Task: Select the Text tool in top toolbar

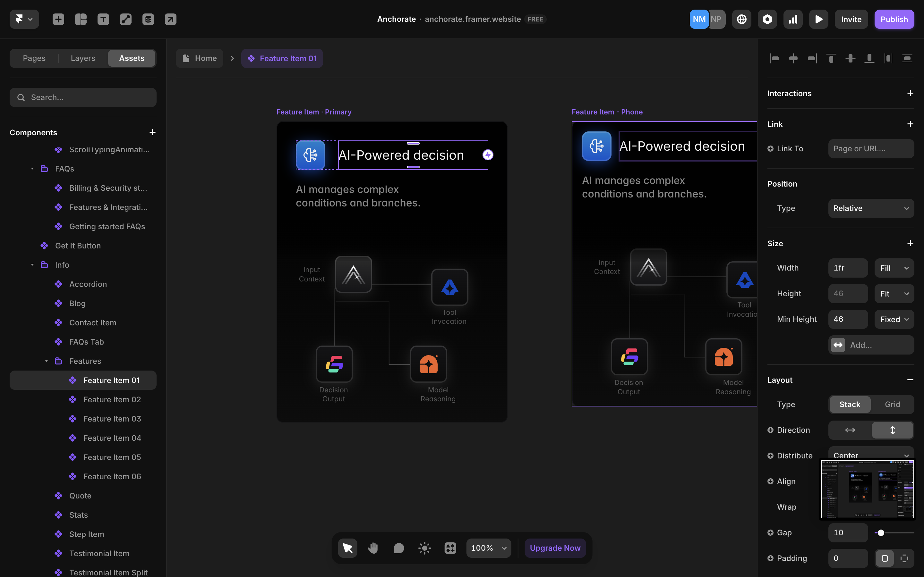Action: tap(103, 19)
